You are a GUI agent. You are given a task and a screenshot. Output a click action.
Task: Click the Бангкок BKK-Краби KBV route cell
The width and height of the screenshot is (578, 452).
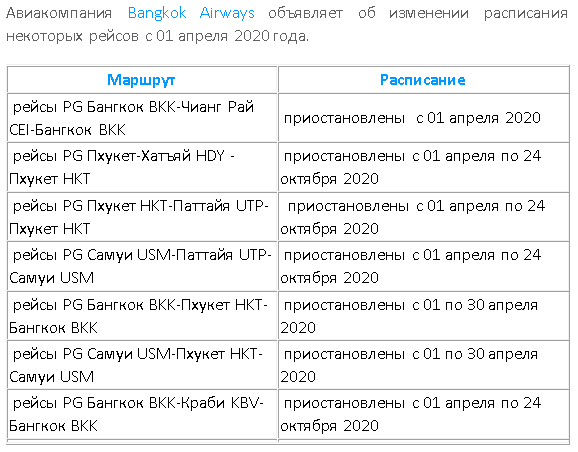pos(142,414)
